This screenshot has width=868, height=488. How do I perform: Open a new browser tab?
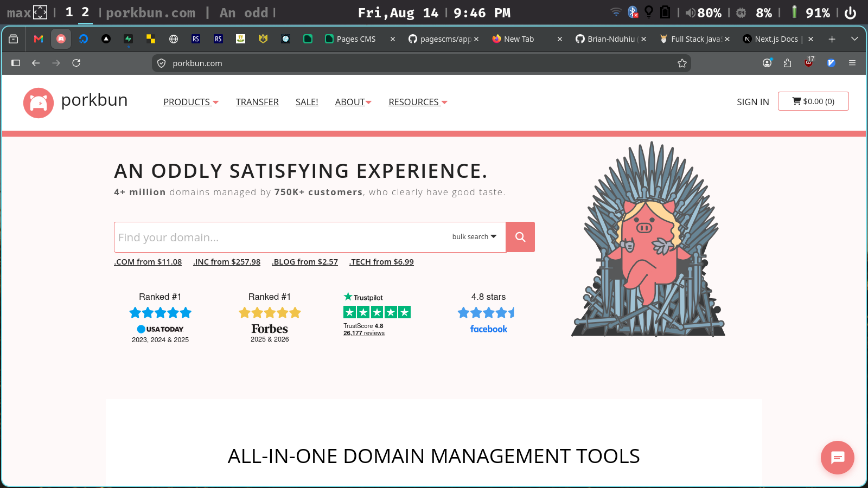pos(832,39)
